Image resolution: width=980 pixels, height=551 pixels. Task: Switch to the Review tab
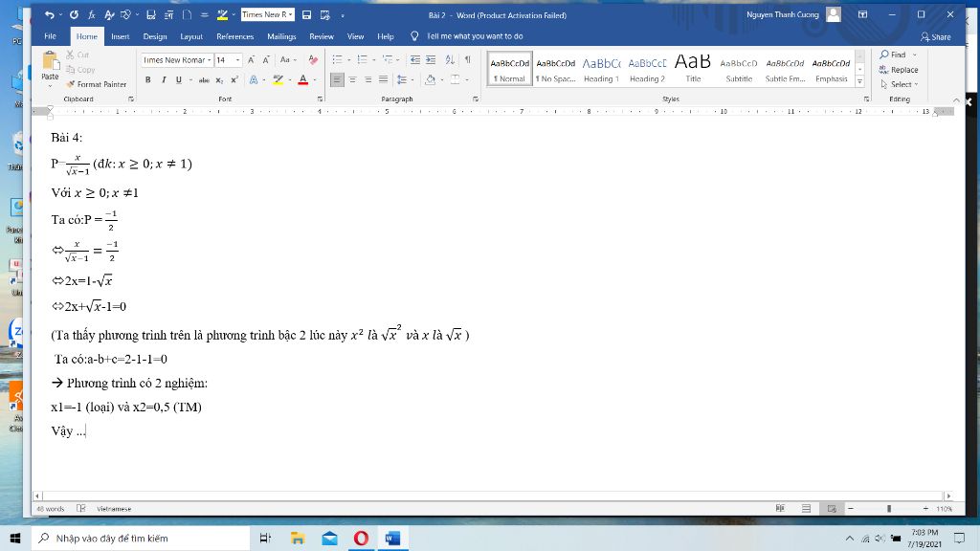click(322, 36)
